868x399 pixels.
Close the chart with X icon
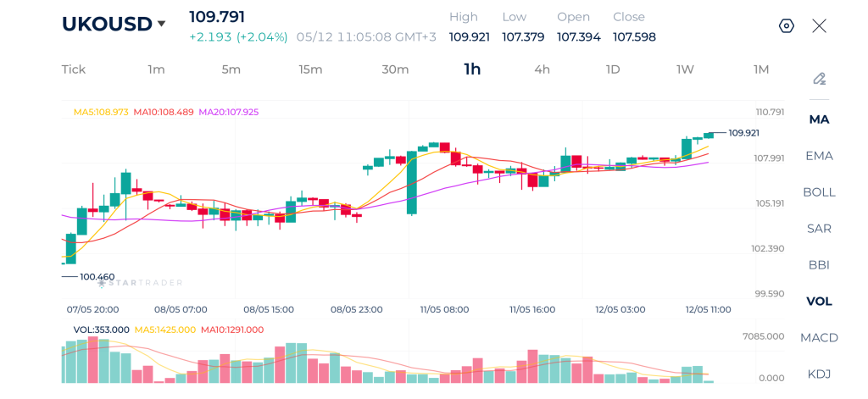click(x=820, y=26)
